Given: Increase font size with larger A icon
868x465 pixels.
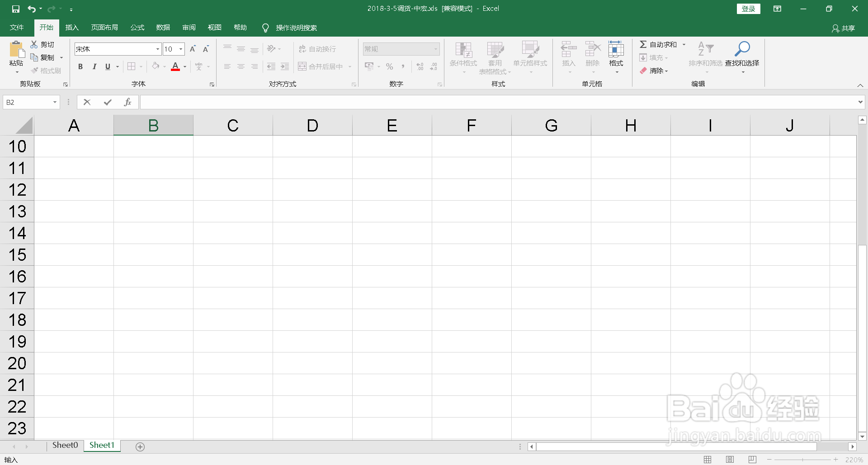Looking at the screenshot, I should tap(193, 49).
